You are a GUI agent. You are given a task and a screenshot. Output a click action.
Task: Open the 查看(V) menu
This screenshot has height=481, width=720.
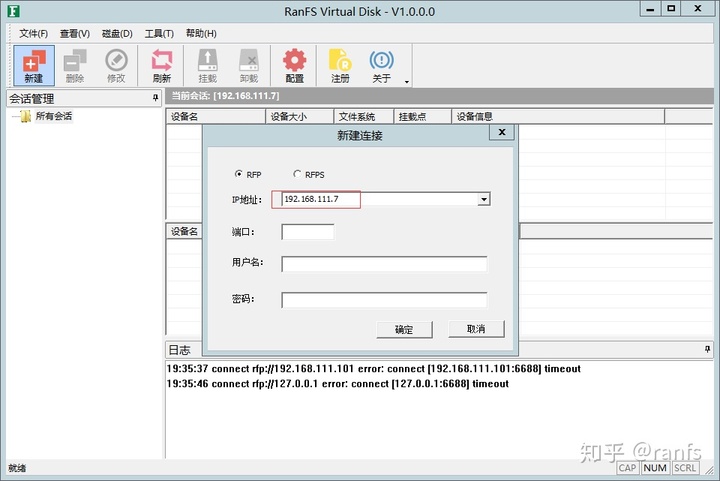click(75, 34)
